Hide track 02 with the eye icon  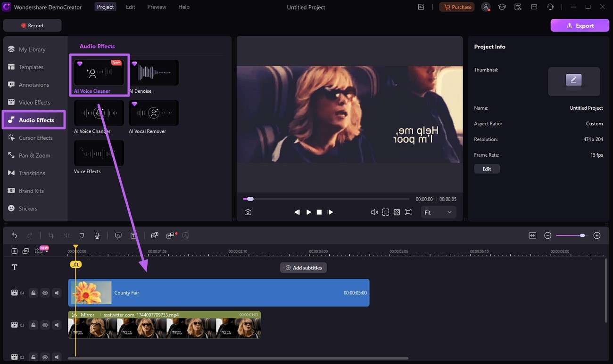coord(45,357)
